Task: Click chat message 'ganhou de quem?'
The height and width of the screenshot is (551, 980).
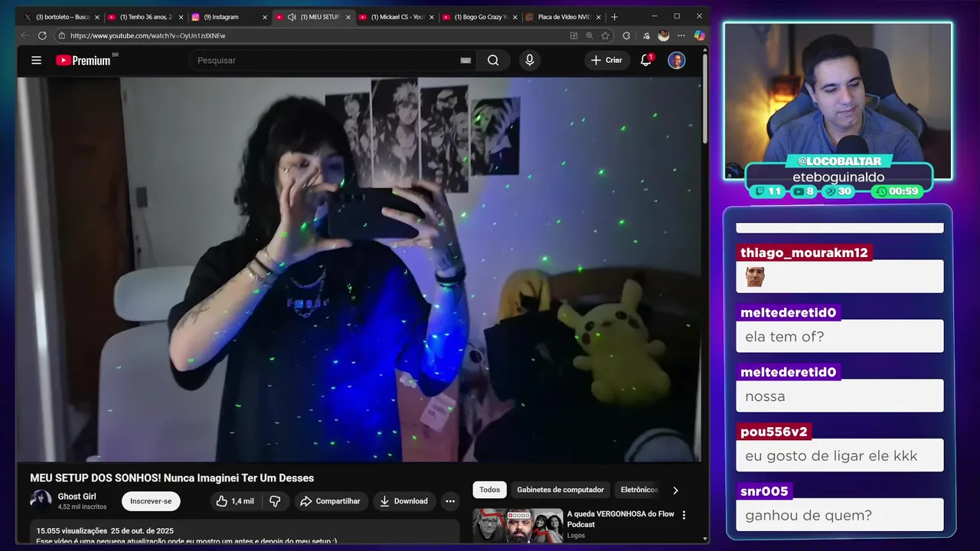Action: click(x=808, y=515)
